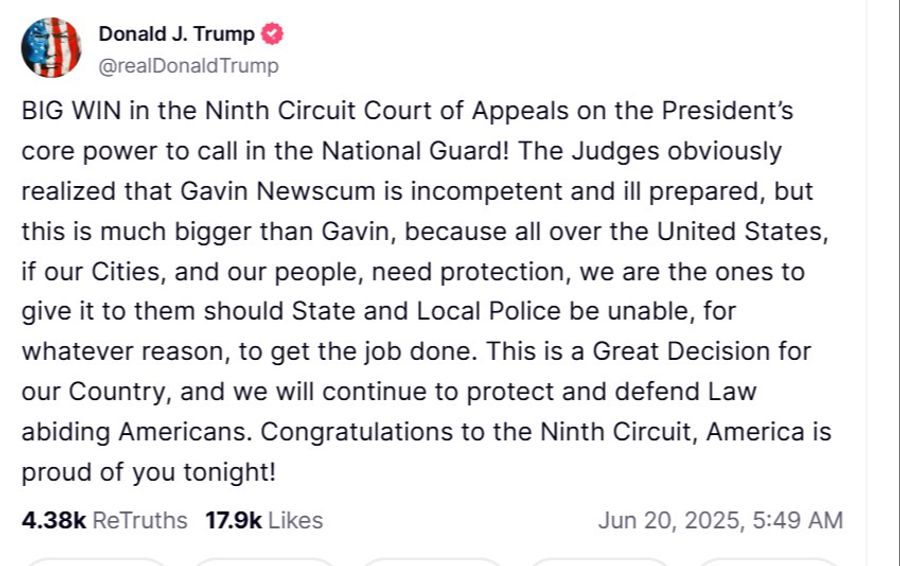Image resolution: width=900 pixels, height=566 pixels.
Task: Open the flag-painted profile avatar
Action: [x=51, y=47]
